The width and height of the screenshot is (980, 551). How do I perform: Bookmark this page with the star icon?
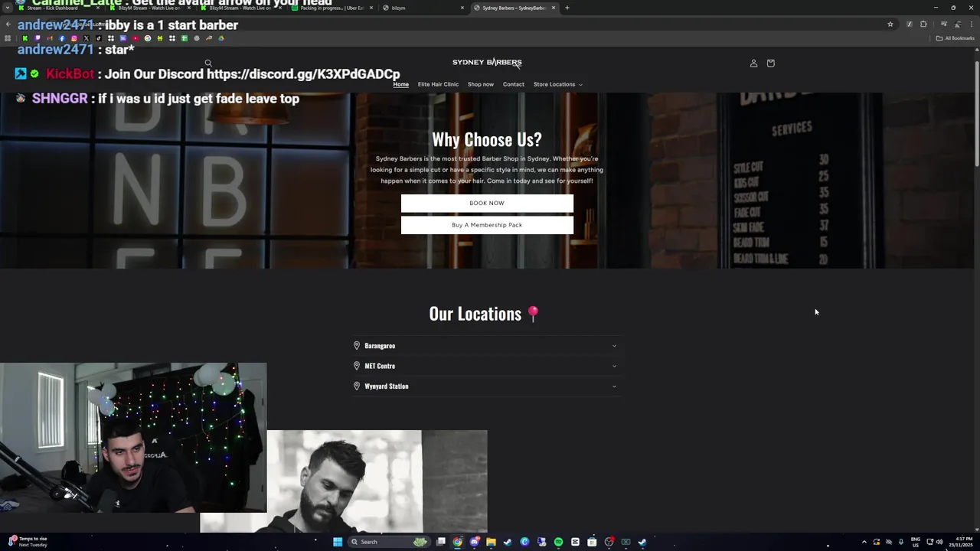pos(890,24)
